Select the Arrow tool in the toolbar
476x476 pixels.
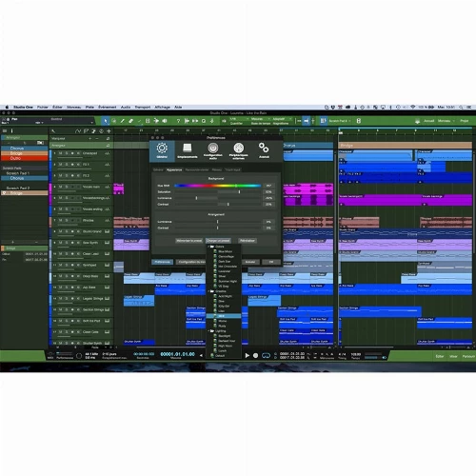(106, 121)
